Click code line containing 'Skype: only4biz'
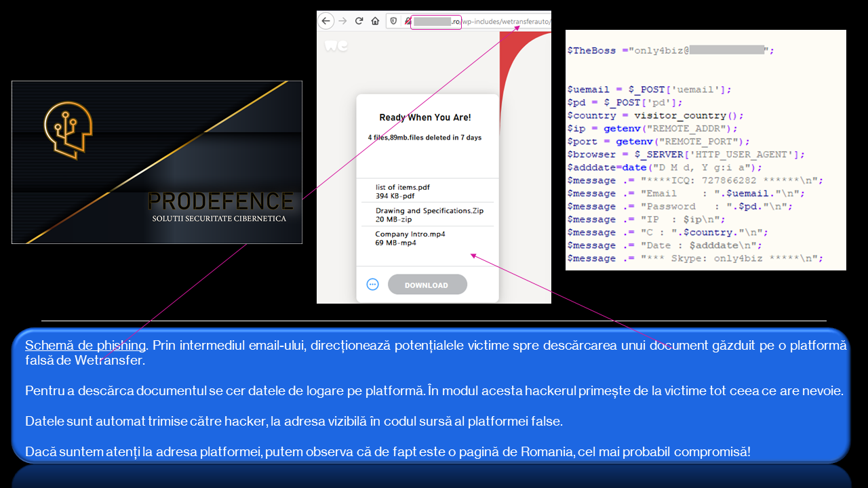868x488 pixels. [695, 258]
